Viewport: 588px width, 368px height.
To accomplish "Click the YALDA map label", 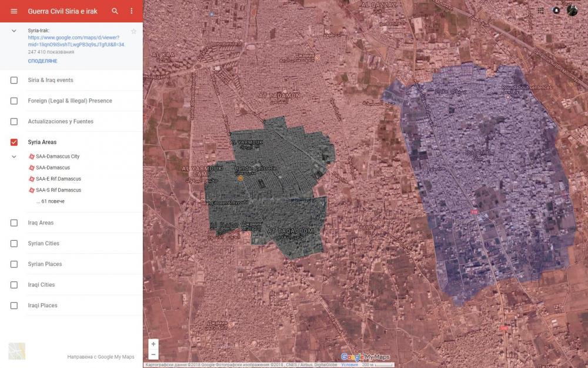I will click(367, 227).
